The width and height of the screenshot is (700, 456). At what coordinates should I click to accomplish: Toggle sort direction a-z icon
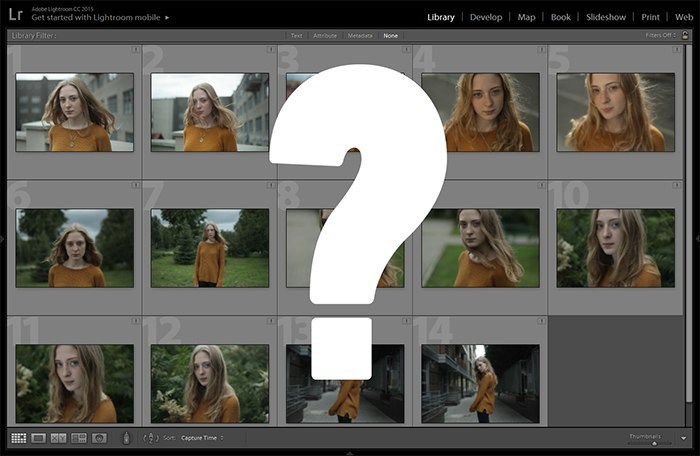(151, 438)
